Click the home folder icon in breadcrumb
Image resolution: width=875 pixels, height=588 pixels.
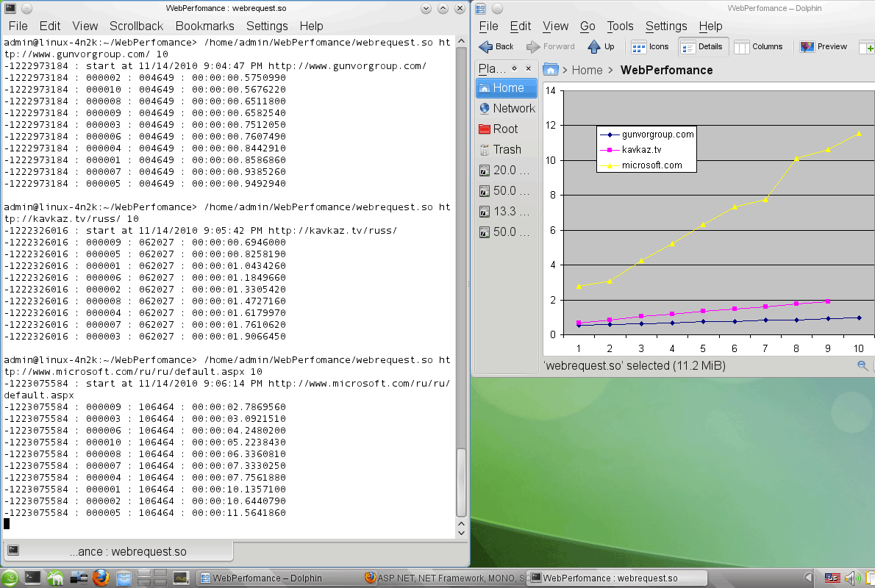point(550,70)
